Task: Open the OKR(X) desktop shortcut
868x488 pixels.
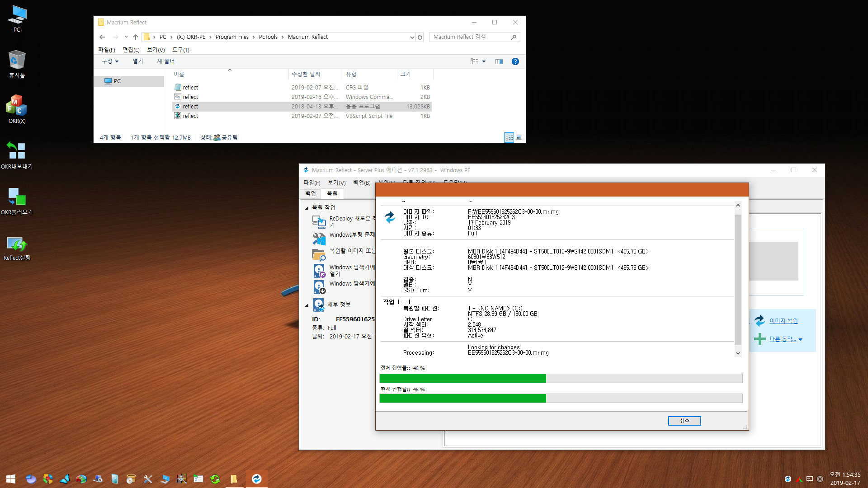Action: pos(17,109)
